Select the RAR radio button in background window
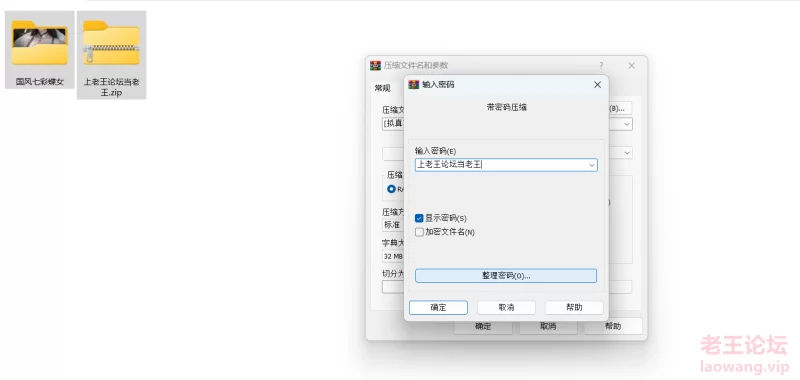Image resolution: width=800 pixels, height=380 pixels. (x=391, y=189)
